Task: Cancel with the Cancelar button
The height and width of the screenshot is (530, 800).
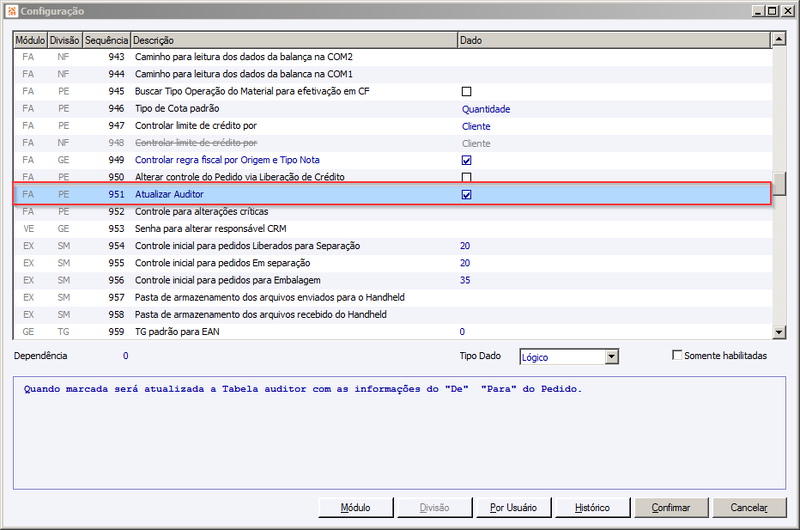Action: coord(749,508)
